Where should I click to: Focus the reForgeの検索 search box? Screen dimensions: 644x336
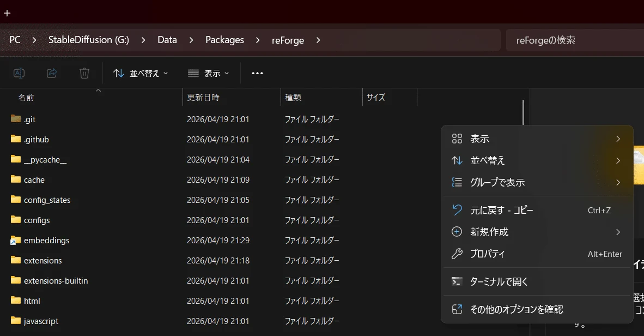click(575, 40)
